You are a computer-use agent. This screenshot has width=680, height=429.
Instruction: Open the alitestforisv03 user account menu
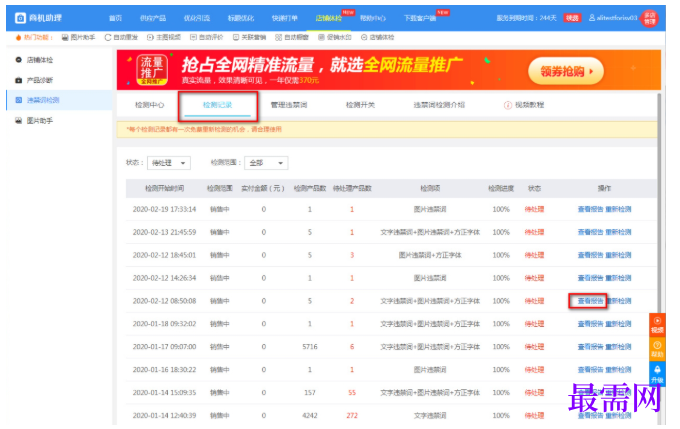click(x=613, y=18)
